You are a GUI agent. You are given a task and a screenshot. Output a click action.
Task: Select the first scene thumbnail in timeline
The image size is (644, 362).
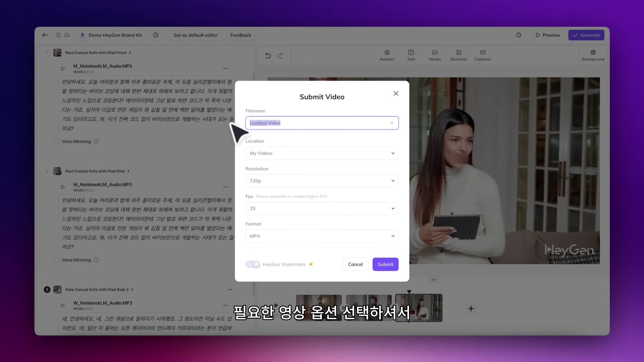point(319,308)
